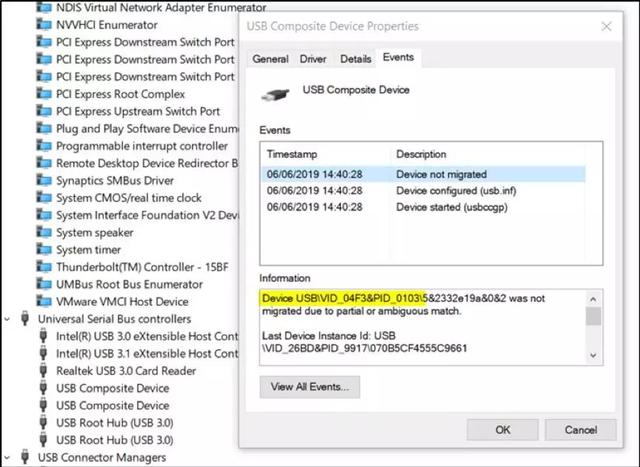Select the Events tab
Screen dimensions: 640x467
398,58
